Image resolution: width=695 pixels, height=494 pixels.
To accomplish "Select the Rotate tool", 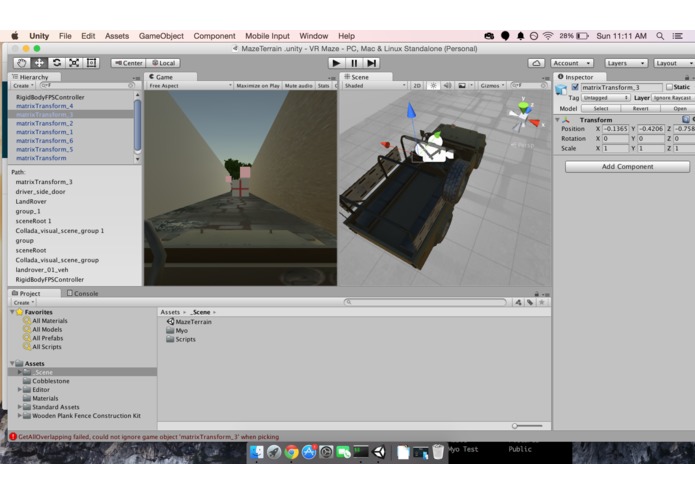I will 57,63.
